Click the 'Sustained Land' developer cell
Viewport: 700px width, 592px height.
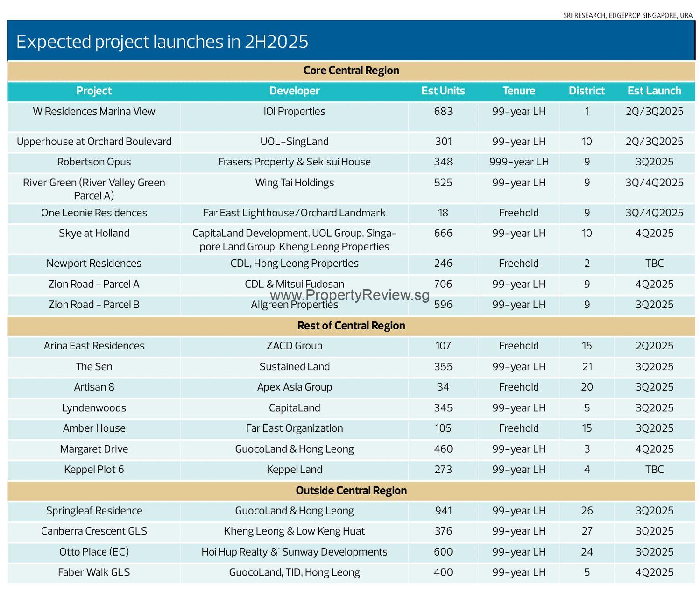pyautogui.click(x=294, y=367)
